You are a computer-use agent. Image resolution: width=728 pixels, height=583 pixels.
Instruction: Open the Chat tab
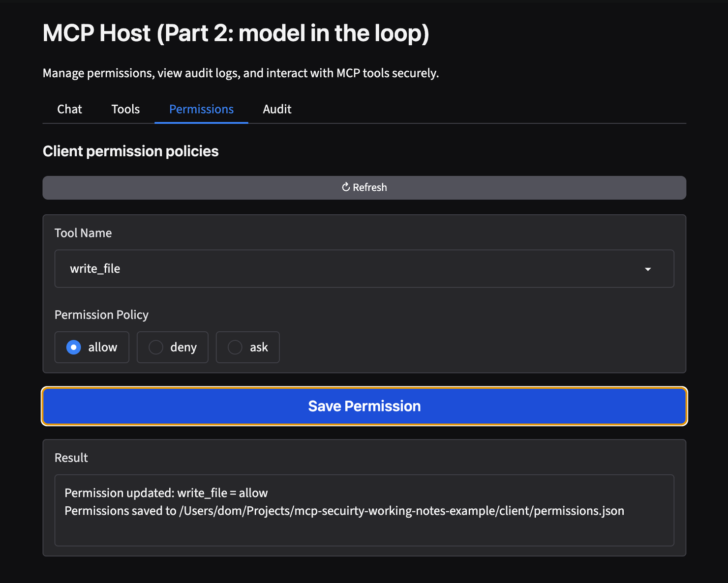pyautogui.click(x=69, y=109)
